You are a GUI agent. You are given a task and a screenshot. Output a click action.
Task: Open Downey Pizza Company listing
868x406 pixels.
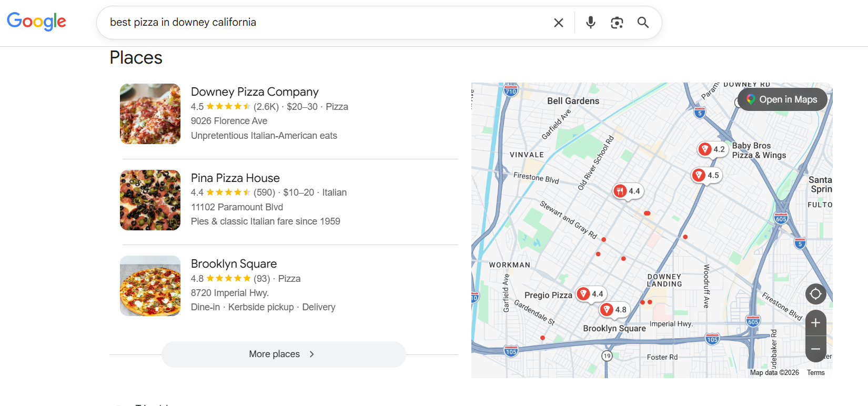[x=255, y=92]
